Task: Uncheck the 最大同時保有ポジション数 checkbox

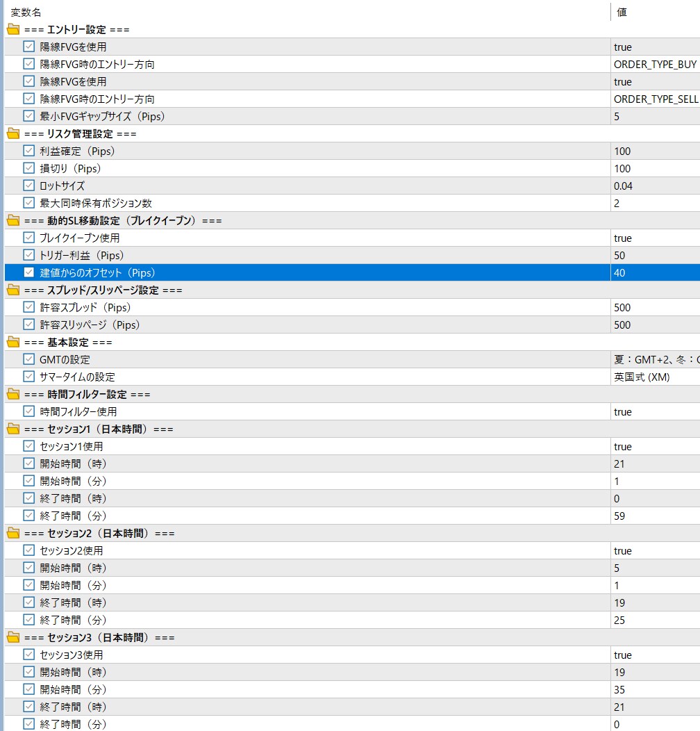Action: click(29, 204)
